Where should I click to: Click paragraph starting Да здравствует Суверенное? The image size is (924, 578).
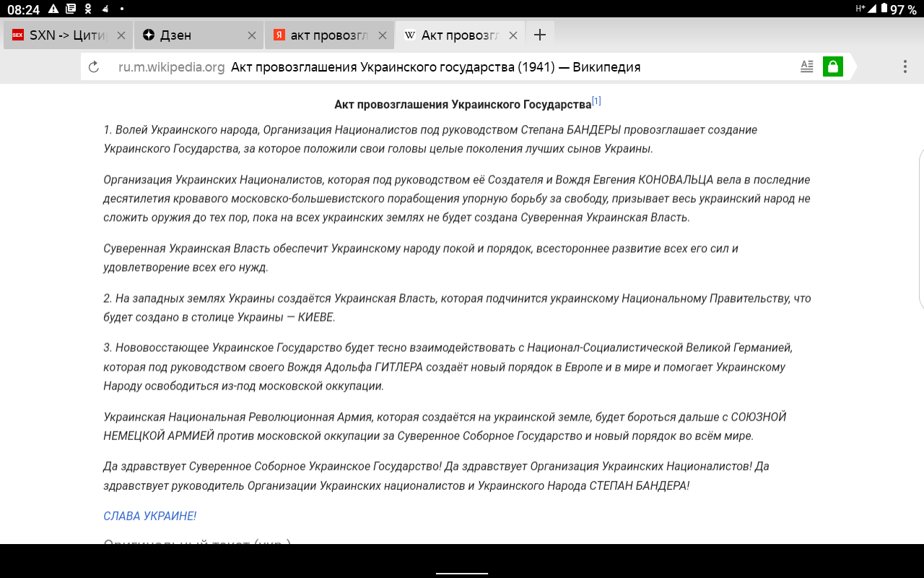point(436,476)
